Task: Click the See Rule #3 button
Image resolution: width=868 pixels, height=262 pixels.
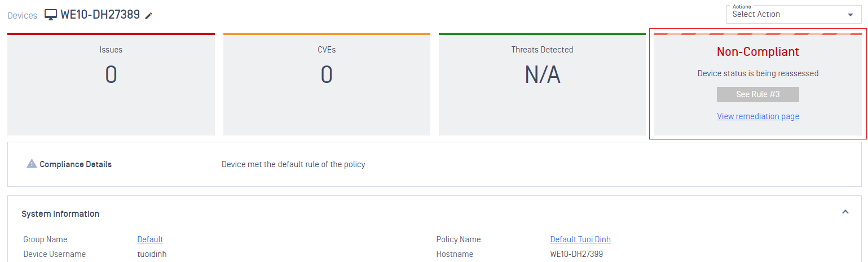Action: click(x=758, y=94)
